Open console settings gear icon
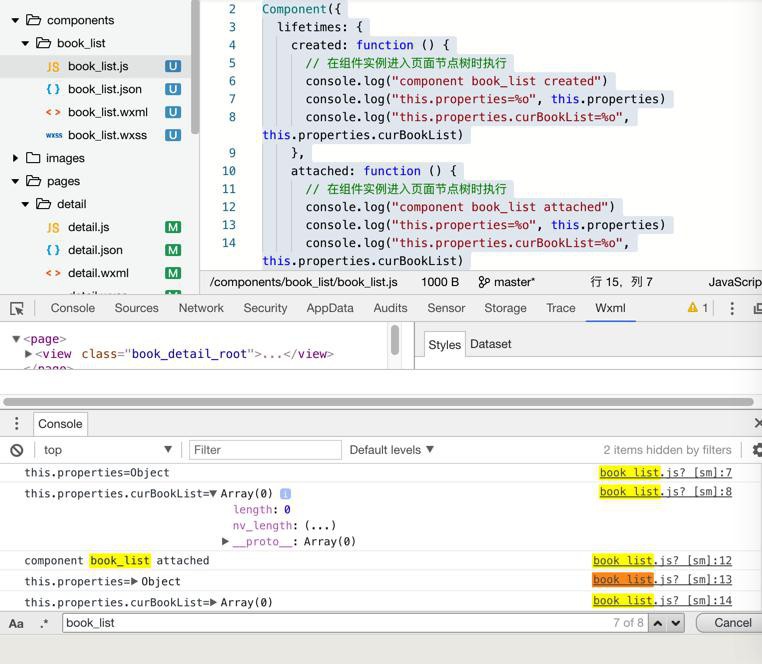The width and height of the screenshot is (762, 664). 756,450
